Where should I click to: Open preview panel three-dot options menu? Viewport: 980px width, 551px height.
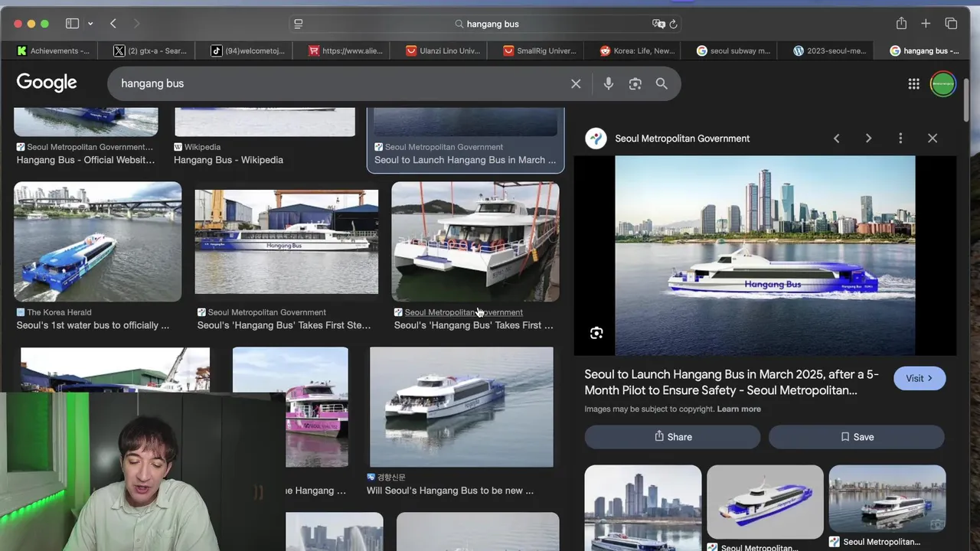point(900,139)
